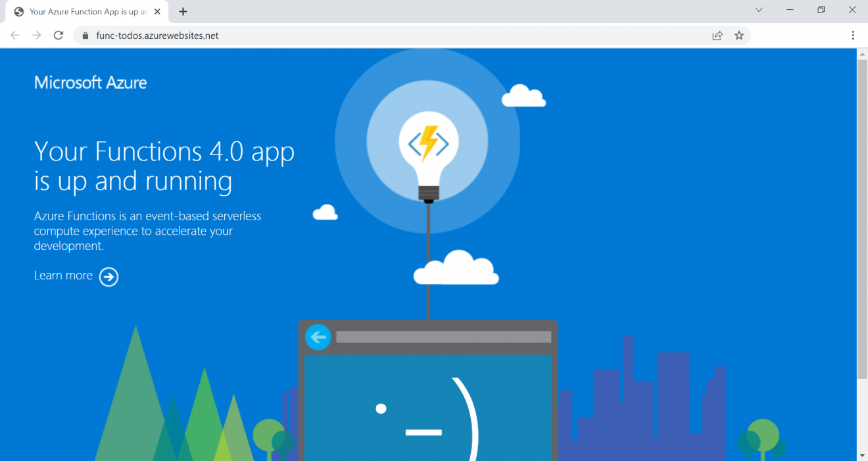Open the chevron dropdown near window controls

[x=758, y=10]
